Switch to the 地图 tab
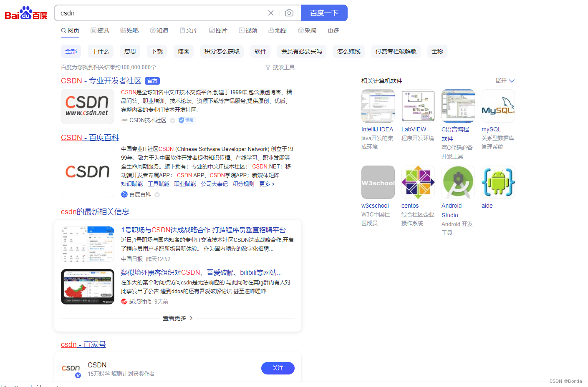Image resolution: width=588 pixels, height=387 pixels. click(x=278, y=30)
